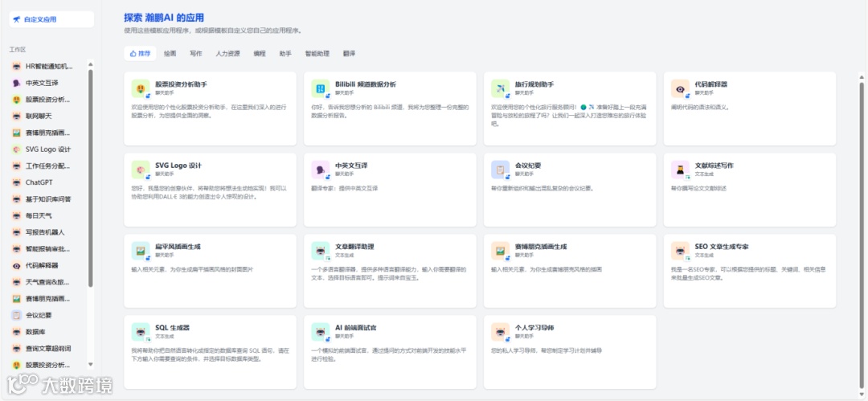The image size is (868, 401).
Task: Open the 旅行规划助手 card icon
Action: click(501, 88)
